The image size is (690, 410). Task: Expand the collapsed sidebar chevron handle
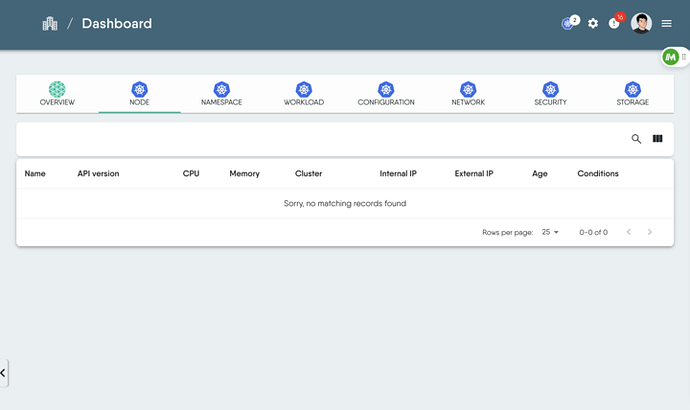tap(3, 373)
